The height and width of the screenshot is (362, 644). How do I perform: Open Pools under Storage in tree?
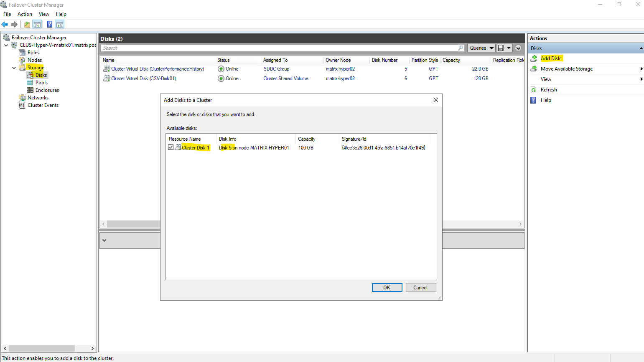(x=41, y=83)
